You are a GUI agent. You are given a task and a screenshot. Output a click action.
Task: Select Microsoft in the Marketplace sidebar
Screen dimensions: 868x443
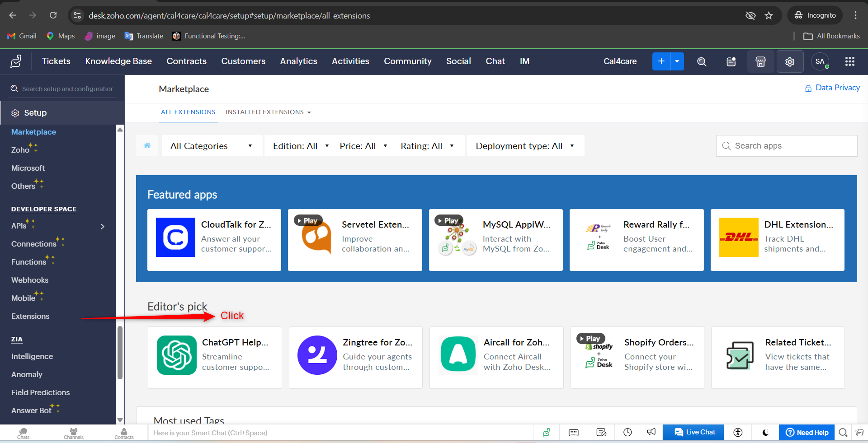(x=28, y=168)
